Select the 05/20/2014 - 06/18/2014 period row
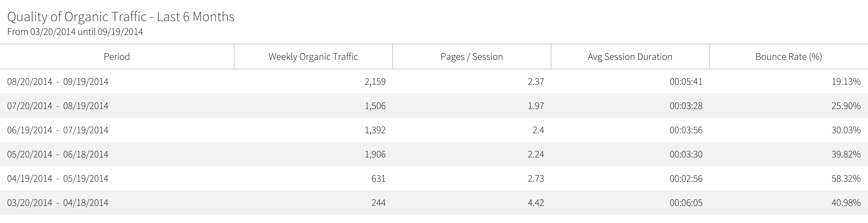The height and width of the screenshot is (223, 868). pyautogui.click(x=58, y=155)
